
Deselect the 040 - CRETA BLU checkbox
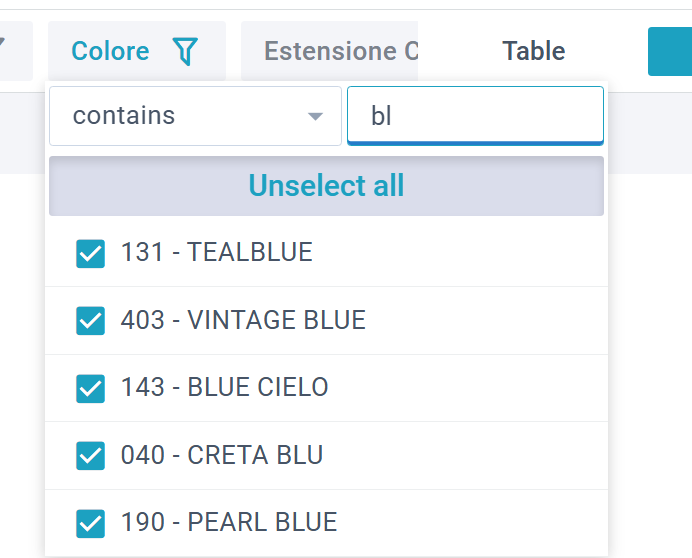point(91,456)
